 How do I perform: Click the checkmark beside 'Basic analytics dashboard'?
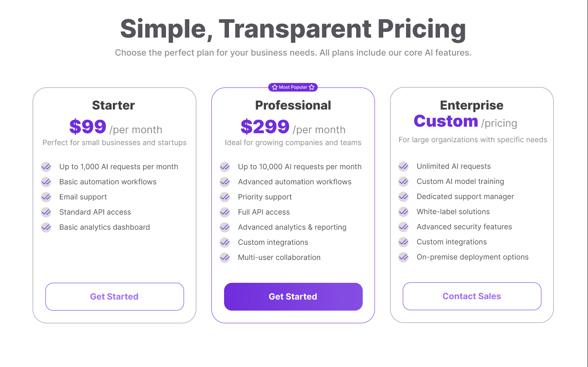pyautogui.click(x=46, y=227)
